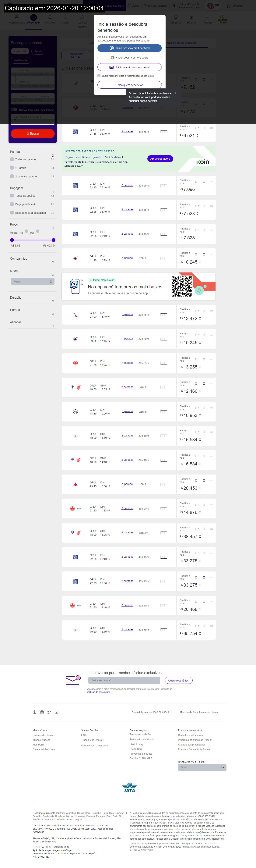Expand the Companhias filter section
Viewport: 256px width, 868px height.
53,262
